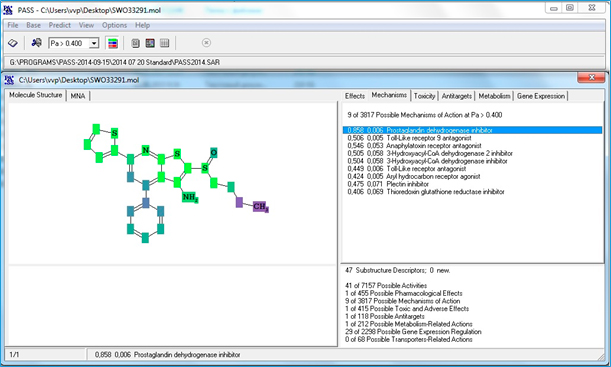Open the Predict menu
611x367 pixels.
60,25
